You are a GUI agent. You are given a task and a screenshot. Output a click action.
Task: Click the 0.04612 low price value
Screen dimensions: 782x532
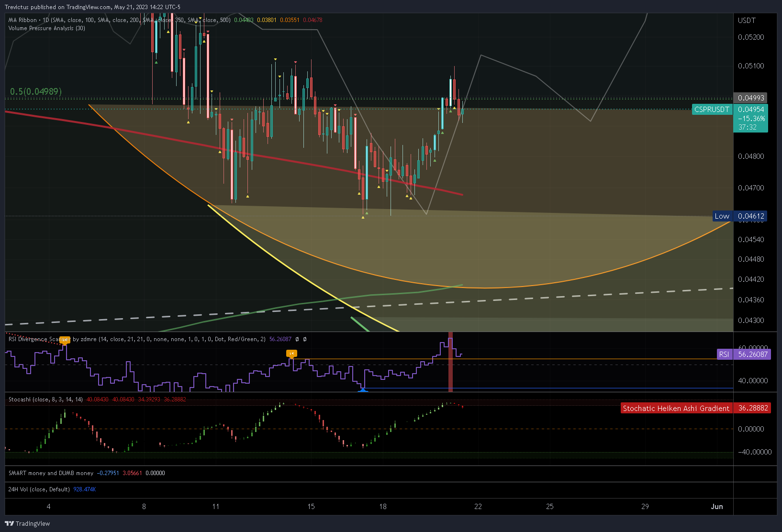point(750,216)
